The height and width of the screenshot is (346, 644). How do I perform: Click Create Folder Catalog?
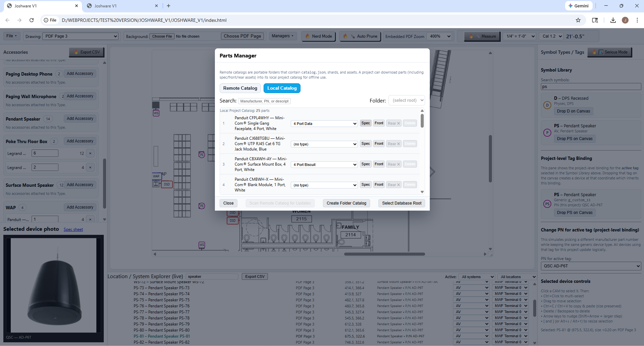click(346, 203)
